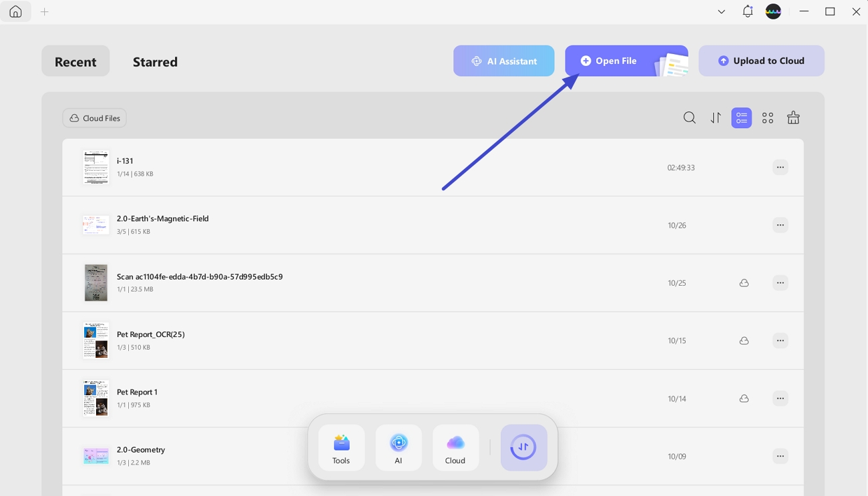Open the recycle bin icon

coord(793,117)
